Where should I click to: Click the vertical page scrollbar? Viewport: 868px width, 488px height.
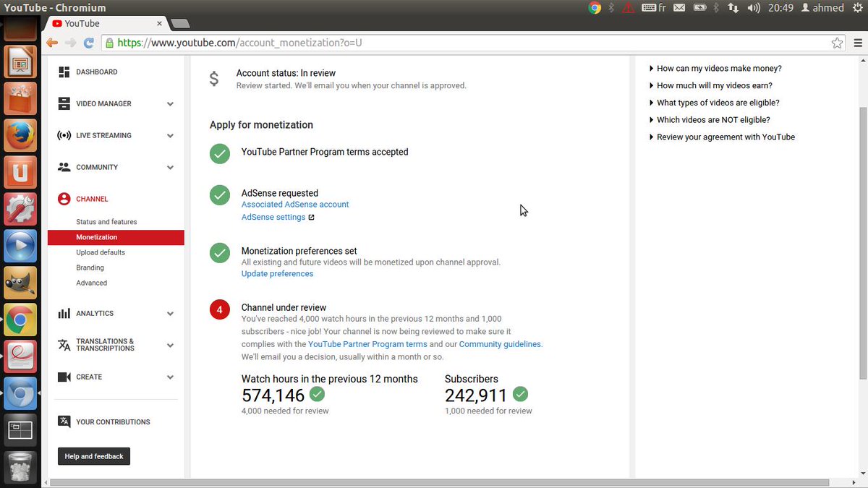pyautogui.click(x=862, y=242)
